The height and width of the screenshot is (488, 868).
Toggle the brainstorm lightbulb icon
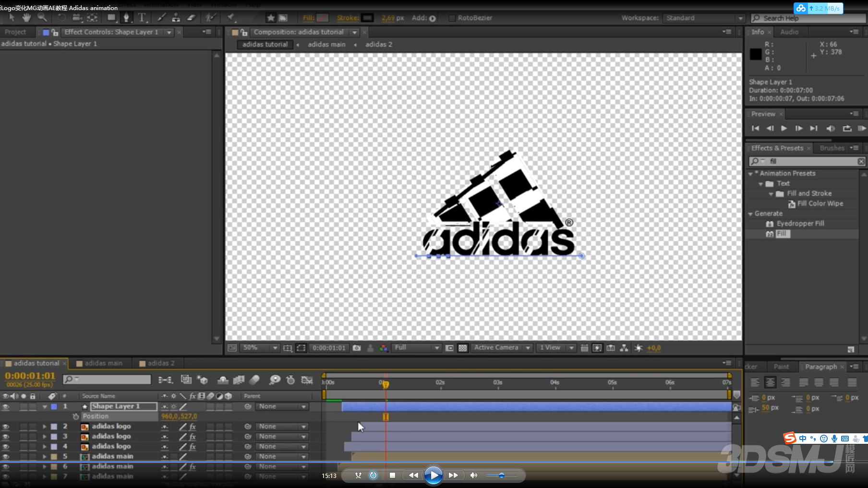pos(275,380)
